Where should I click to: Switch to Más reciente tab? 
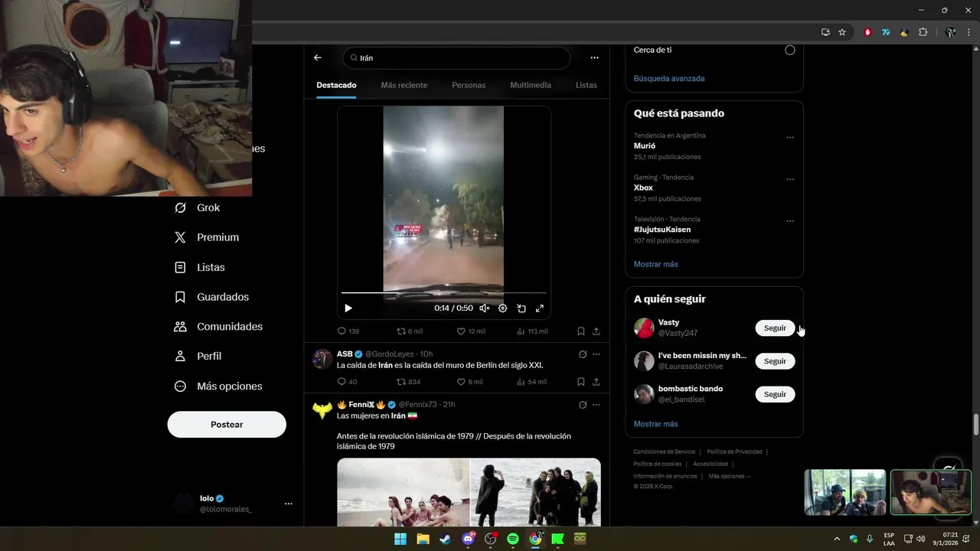(404, 85)
